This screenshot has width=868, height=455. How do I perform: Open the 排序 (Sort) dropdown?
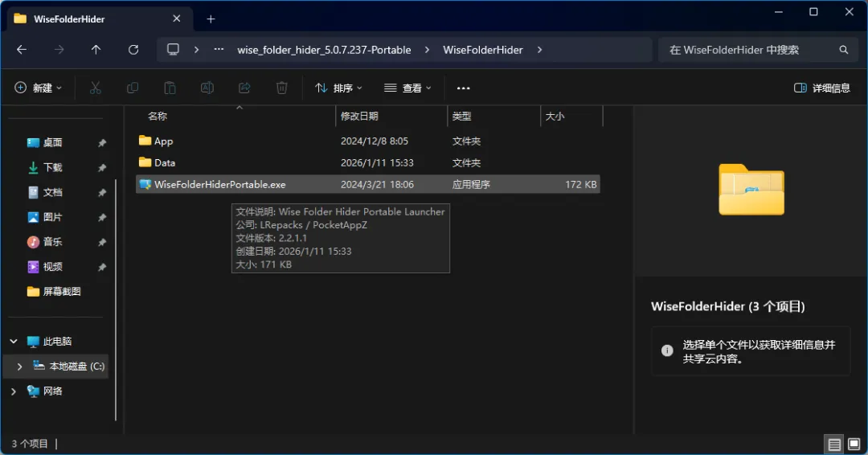click(x=339, y=88)
